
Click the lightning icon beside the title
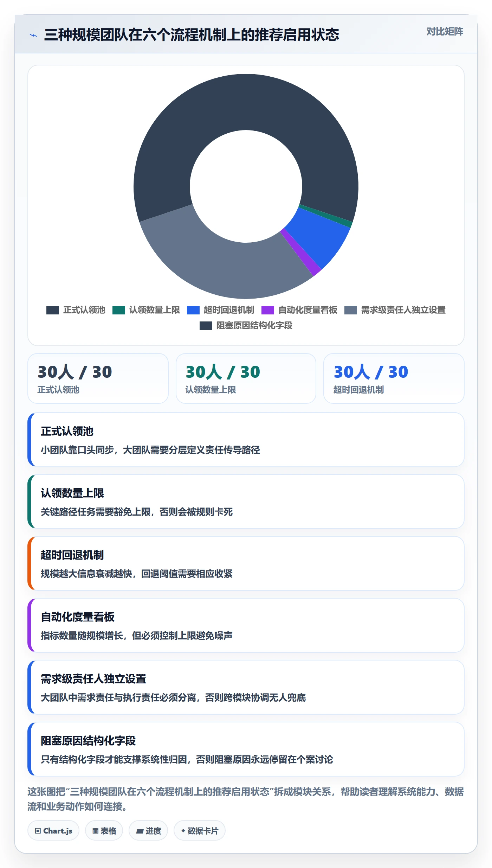coord(33,35)
